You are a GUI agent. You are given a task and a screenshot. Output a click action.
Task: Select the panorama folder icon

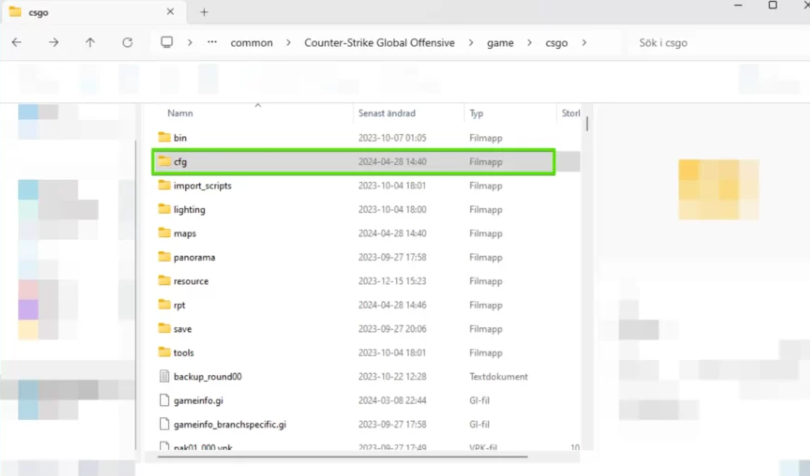(x=164, y=256)
